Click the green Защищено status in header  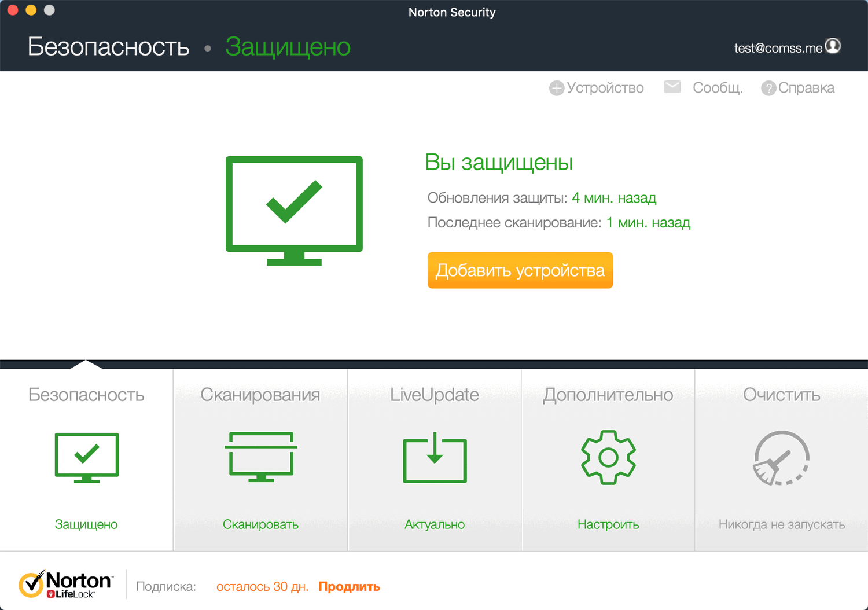[x=288, y=47]
